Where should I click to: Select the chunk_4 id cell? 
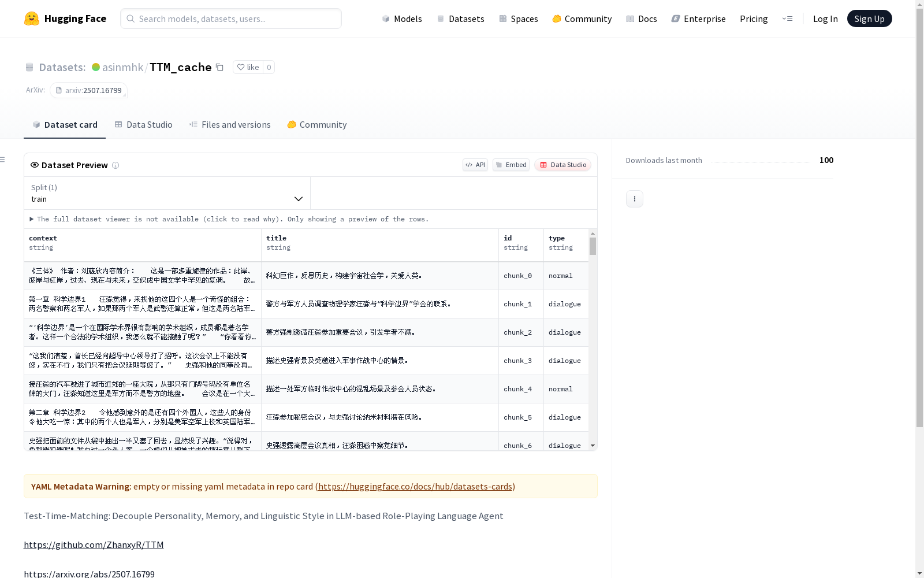[x=521, y=389]
